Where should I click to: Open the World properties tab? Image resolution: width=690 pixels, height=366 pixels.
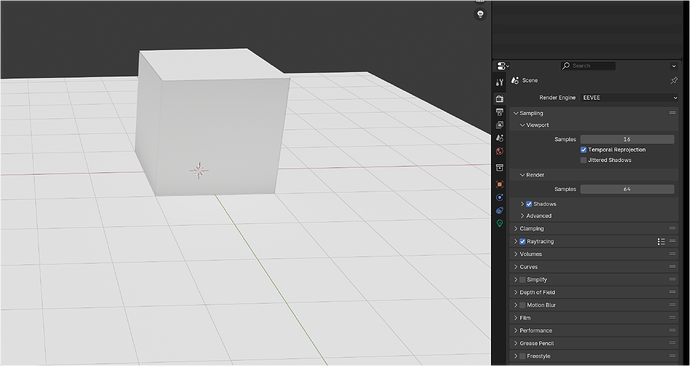(499, 151)
